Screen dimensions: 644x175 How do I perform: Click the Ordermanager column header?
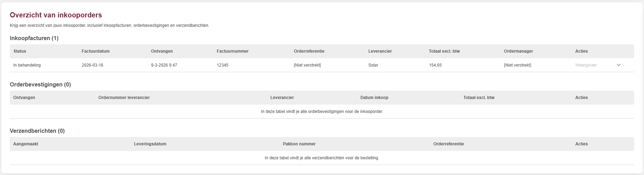pyautogui.click(x=518, y=51)
